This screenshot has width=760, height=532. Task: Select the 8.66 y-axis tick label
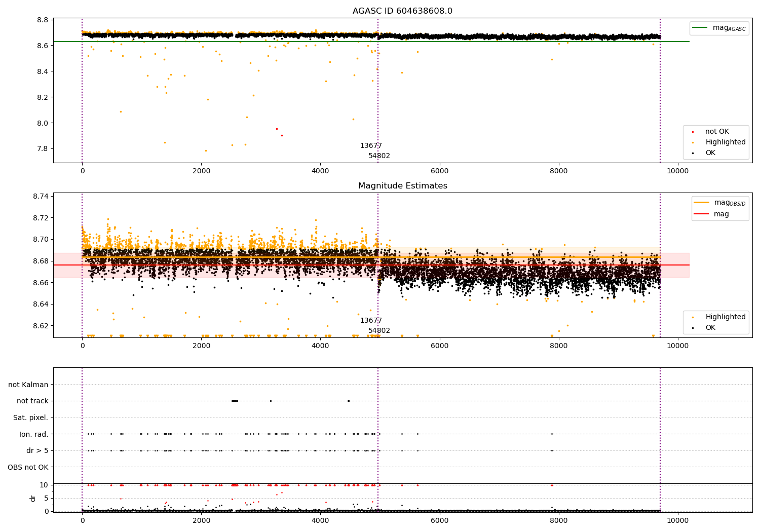pos(41,283)
